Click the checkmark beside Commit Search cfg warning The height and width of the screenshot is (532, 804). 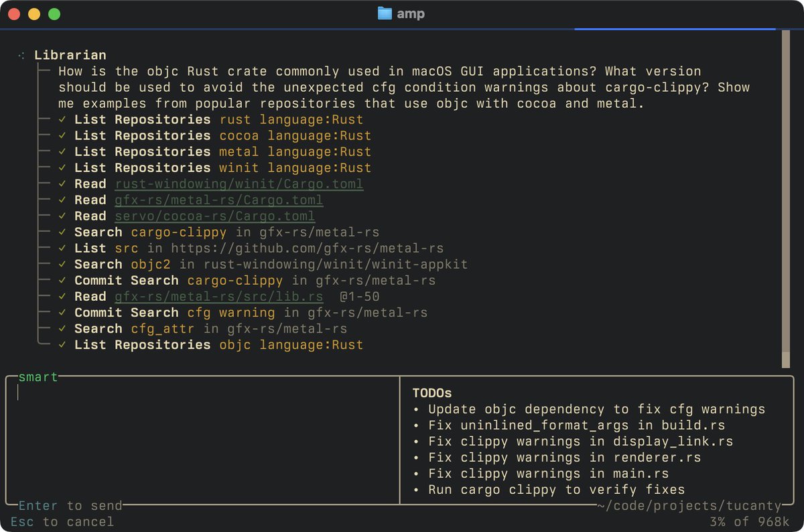62,313
